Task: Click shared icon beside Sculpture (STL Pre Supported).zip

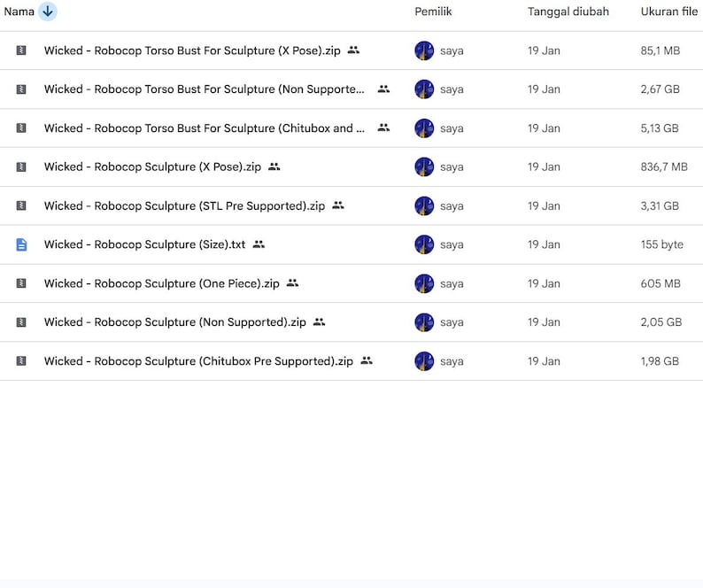Action: point(338,205)
